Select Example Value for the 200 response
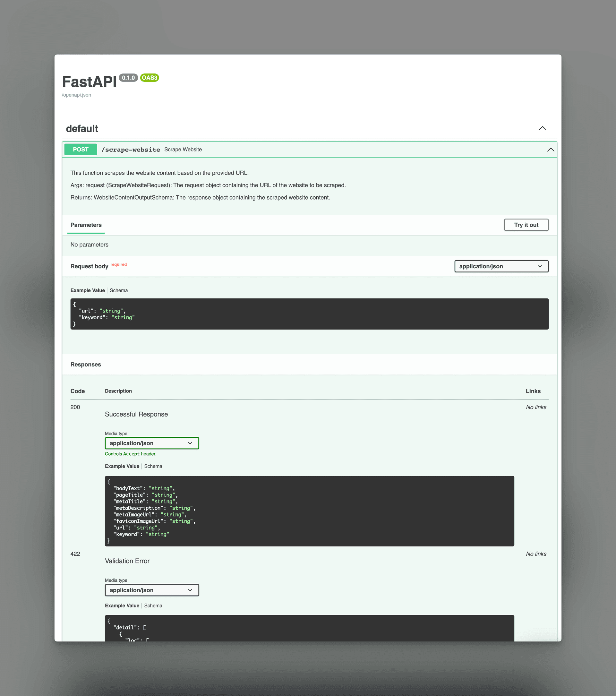Viewport: 616px width, 696px height. [122, 466]
